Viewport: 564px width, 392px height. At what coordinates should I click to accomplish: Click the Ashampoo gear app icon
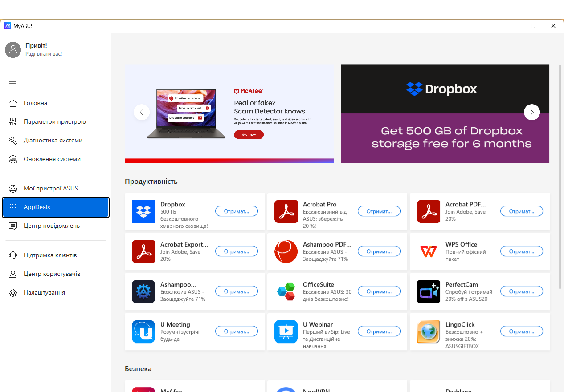(x=143, y=291)
